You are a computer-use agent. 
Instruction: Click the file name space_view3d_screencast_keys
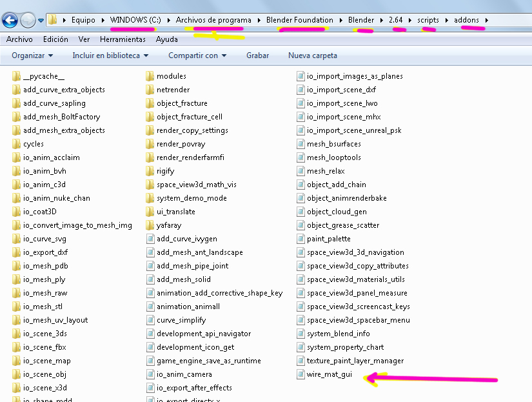click(359, 307)
